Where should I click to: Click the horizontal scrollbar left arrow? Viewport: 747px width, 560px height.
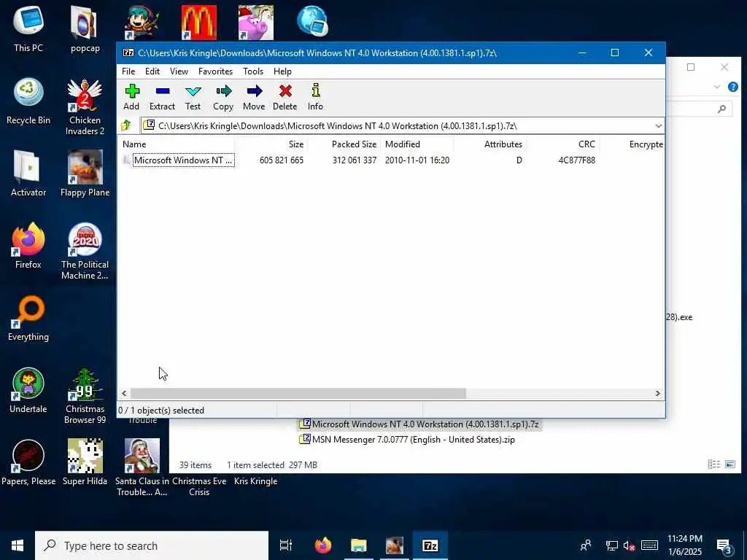[x=124, y=393]
